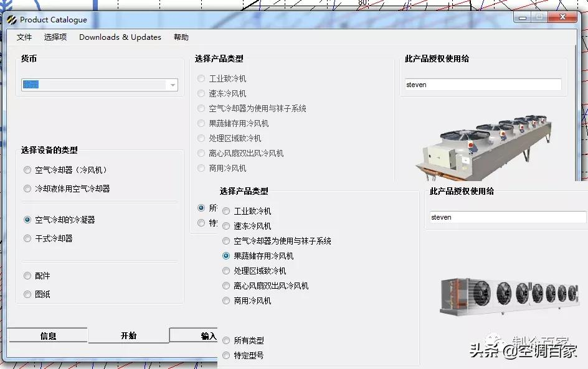Click the 开始 button

pos(128,335)
